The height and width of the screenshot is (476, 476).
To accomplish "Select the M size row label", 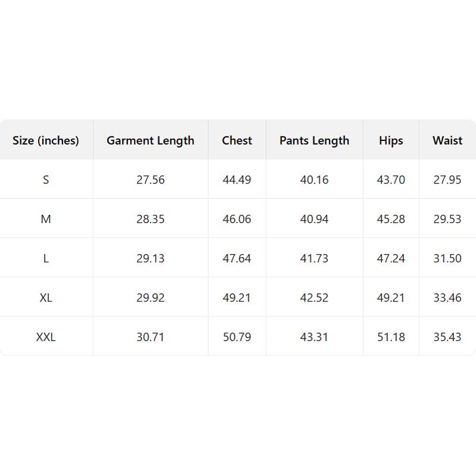I will [46, 219].
